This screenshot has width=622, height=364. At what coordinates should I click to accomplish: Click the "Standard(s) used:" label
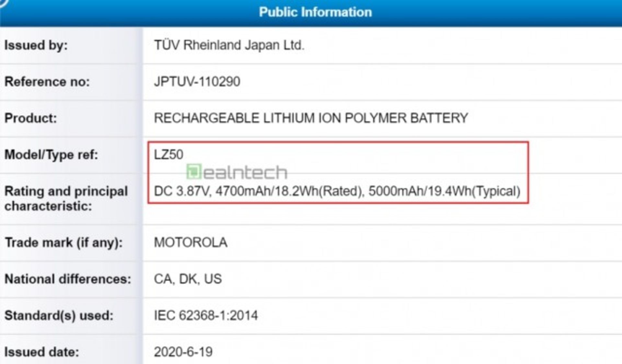tap(59, 315)
